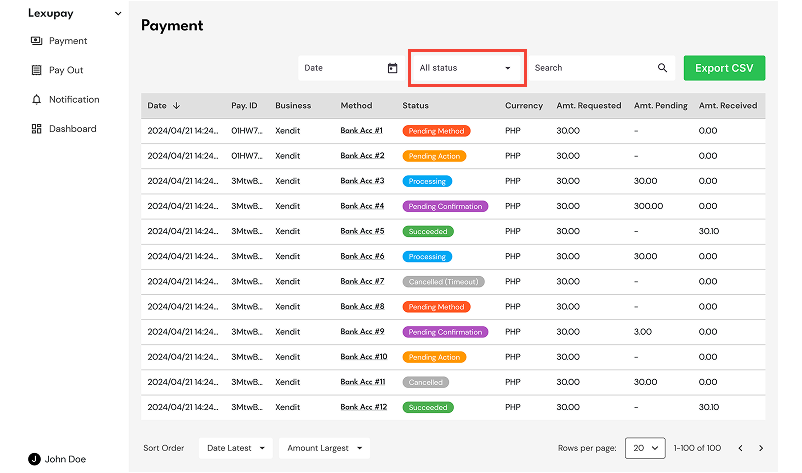
Task: Open the Bank Acc #6 link
Action: (x=363, y=256)
